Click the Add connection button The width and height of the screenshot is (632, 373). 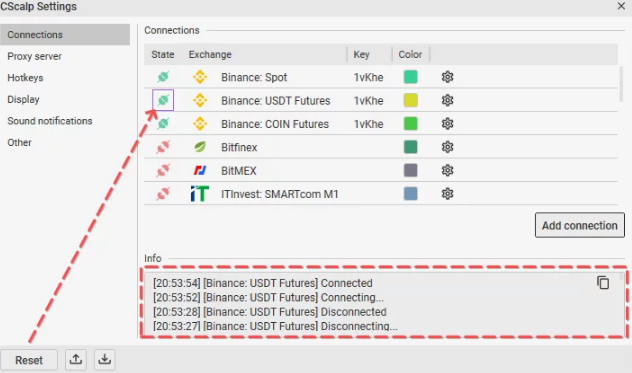coord(580,225)
